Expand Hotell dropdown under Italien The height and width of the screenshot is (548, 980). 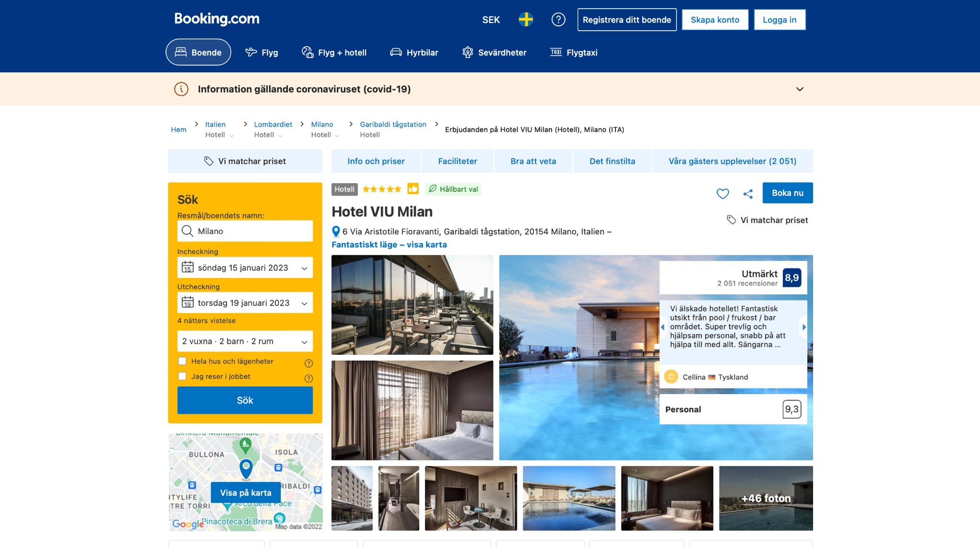220,135
